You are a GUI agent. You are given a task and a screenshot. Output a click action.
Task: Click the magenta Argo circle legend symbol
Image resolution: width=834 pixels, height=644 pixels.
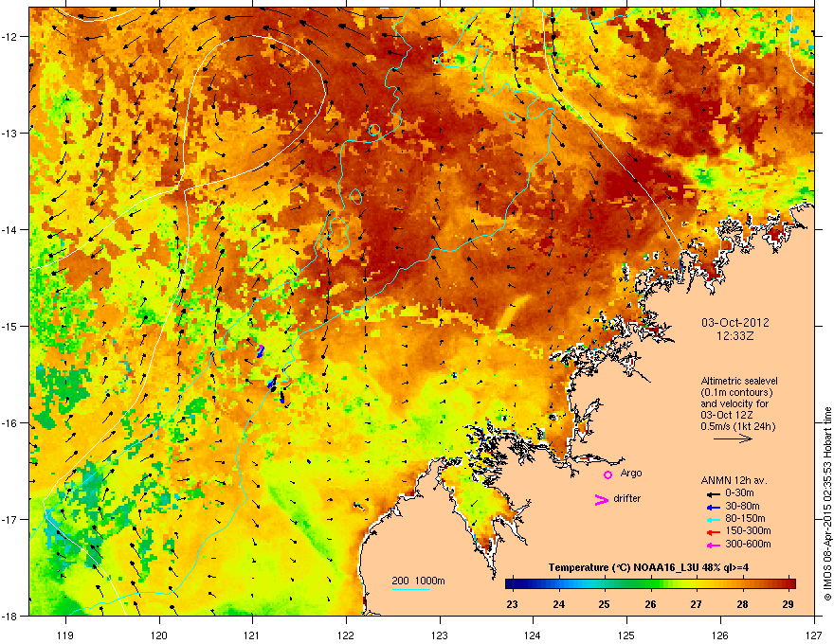point(607,474)
